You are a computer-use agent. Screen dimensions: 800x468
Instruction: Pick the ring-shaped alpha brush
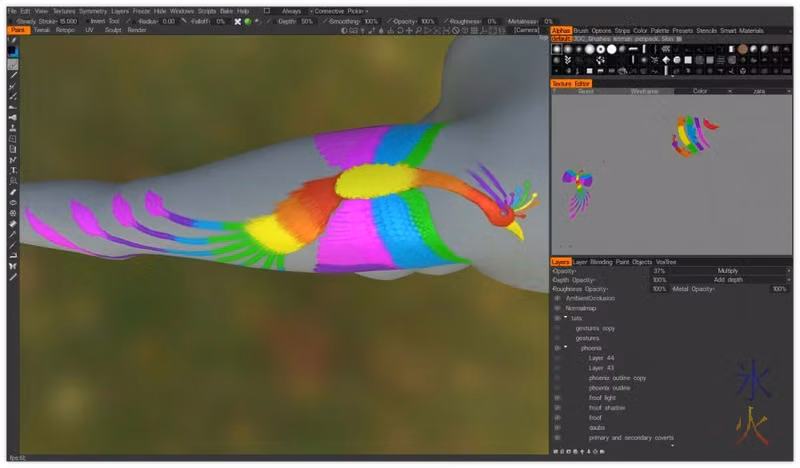601,49
